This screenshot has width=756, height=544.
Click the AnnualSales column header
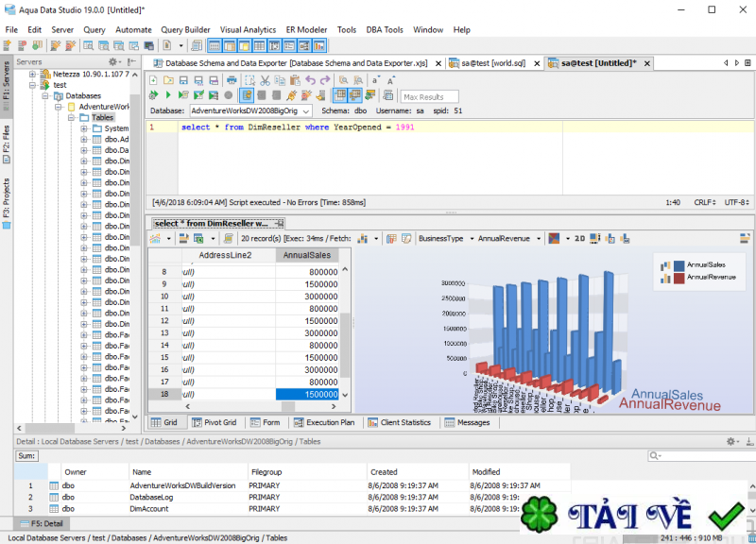coord(307,256)
